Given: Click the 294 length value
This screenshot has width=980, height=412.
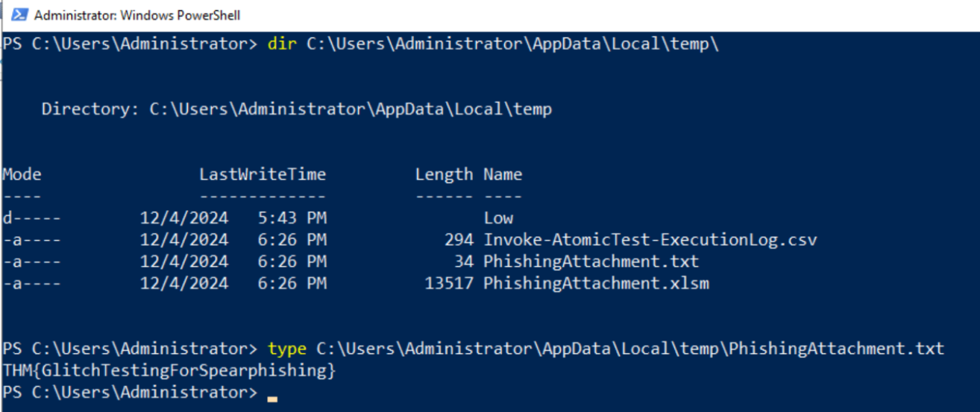Looking at the screenshot, I should [x=459, y=240].
